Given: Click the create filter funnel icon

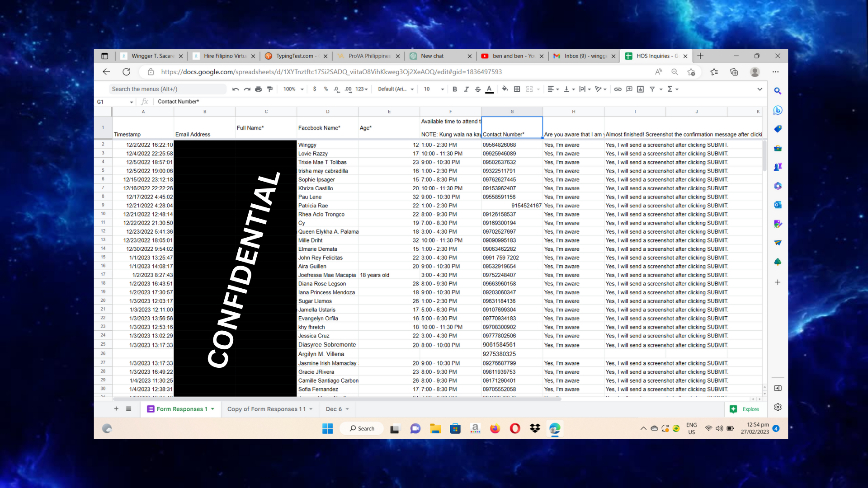Looking at the screenshot, I should tap(652, 89).
